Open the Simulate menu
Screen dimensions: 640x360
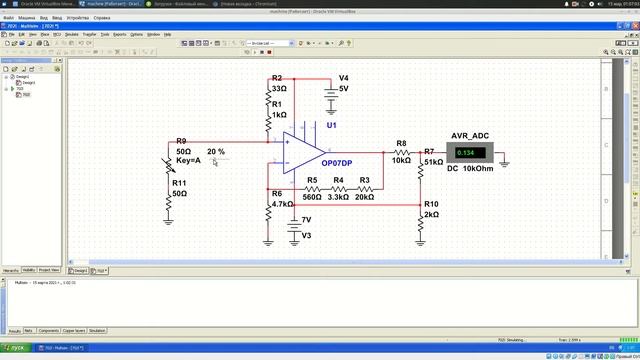tap(71, 35)
